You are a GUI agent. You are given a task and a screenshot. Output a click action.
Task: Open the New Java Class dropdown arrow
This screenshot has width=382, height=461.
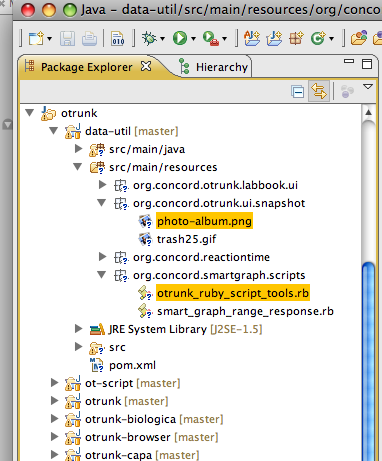[331, 39]
